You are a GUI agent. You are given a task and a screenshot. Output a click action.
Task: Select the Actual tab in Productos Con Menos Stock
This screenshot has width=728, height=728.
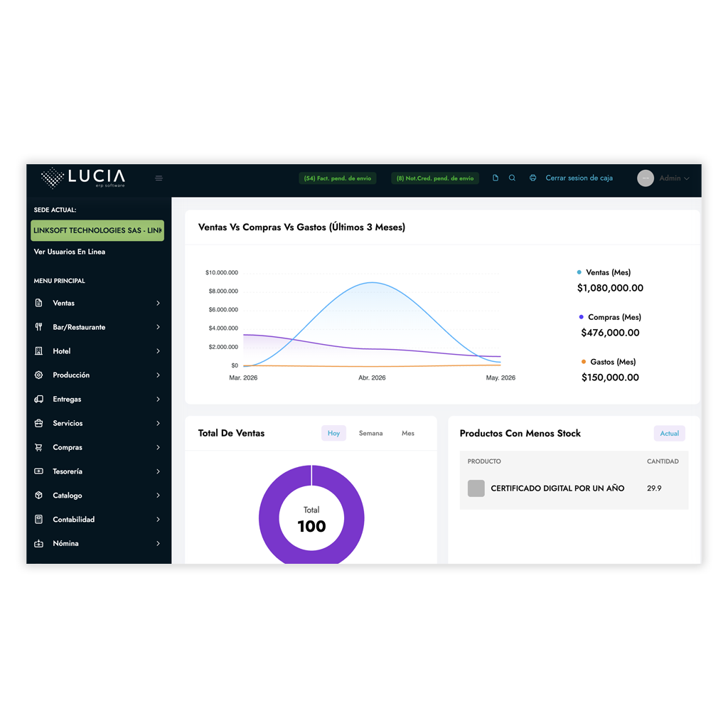pyautogui.click(x=670, y=433)
